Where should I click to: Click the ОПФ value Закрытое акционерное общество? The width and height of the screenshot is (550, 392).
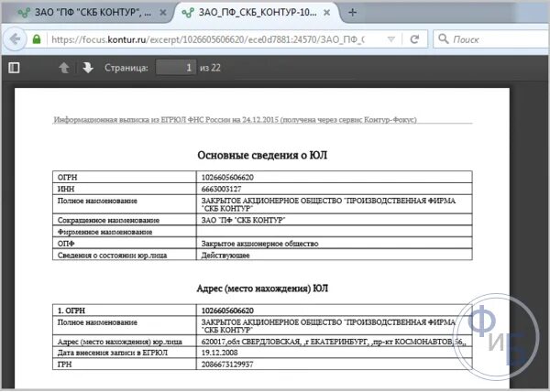[259, 244]
